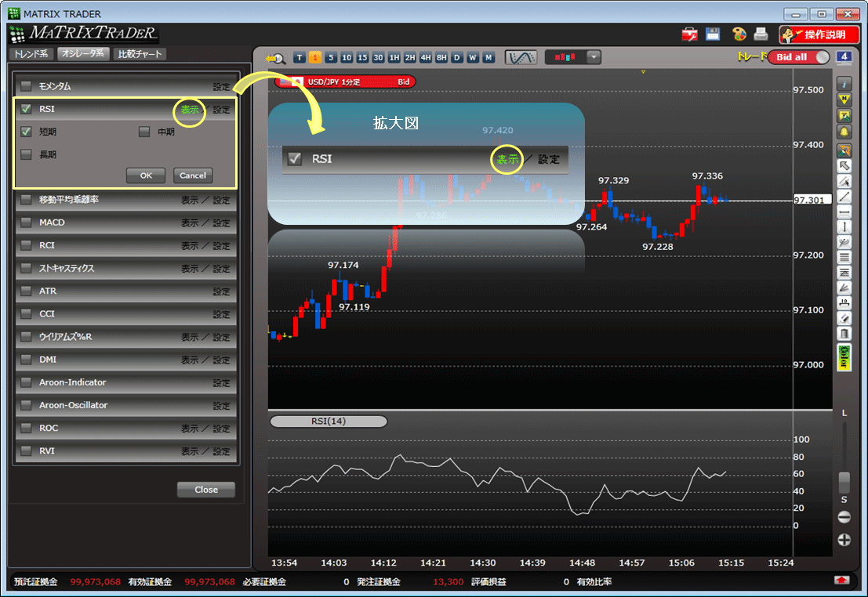Image resolution: width=868 pixels, height=597 pixels.
Task: Select the 30-minute timeframe
Action: pos(378,57)
